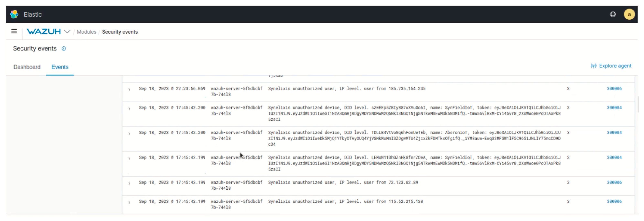Open rule 300004 link for AberonIoT event
Viewport: 644px width, 221px height.
click(614, 132)
